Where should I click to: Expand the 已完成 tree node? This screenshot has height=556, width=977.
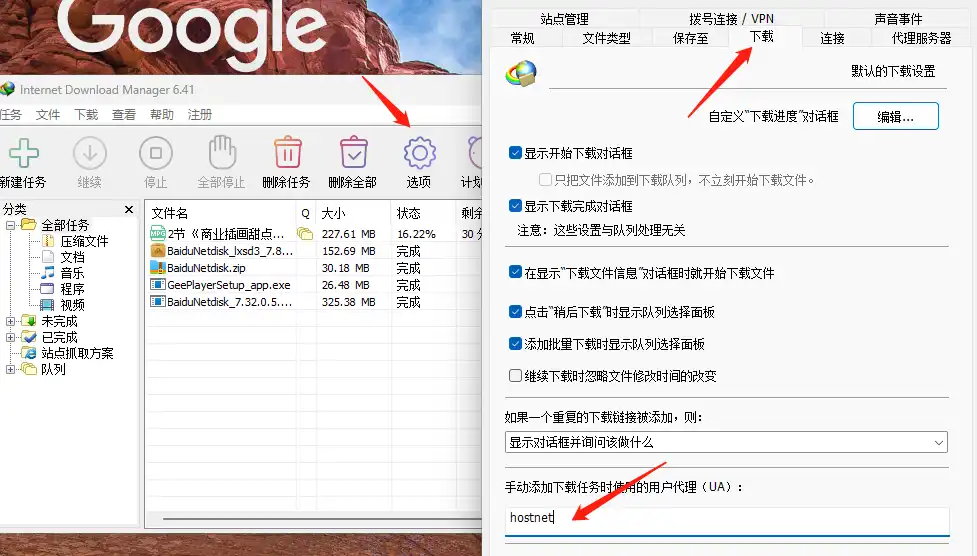click(x=11, y=337)
